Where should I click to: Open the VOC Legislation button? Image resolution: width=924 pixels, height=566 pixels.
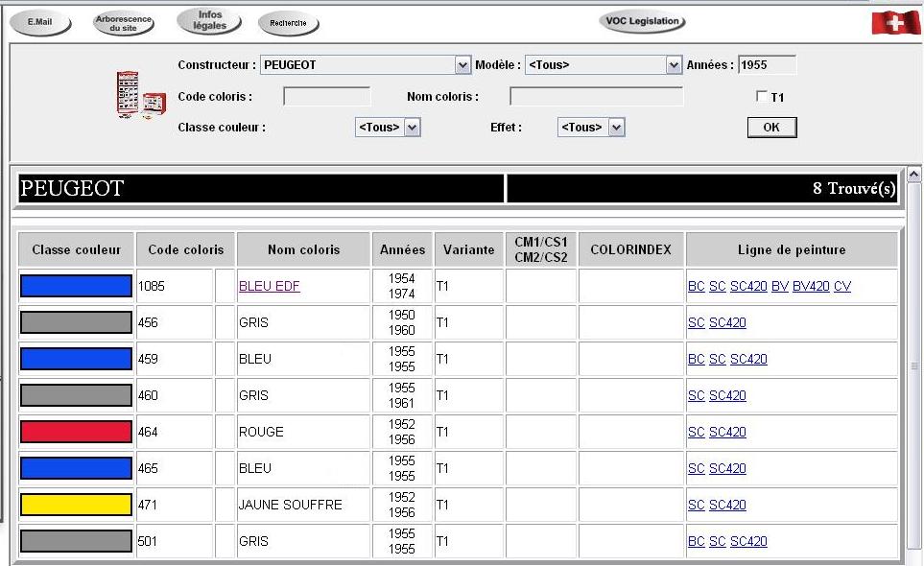pos(642,21)
